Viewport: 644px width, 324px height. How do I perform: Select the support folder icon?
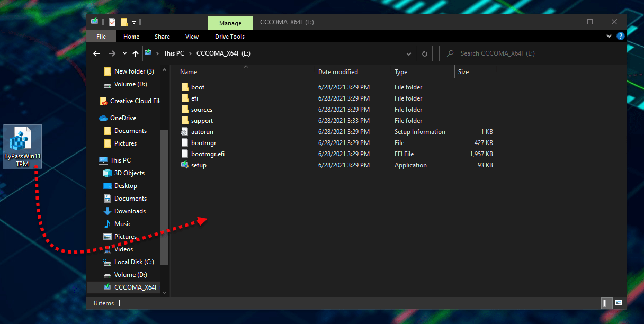coord(185,120)
